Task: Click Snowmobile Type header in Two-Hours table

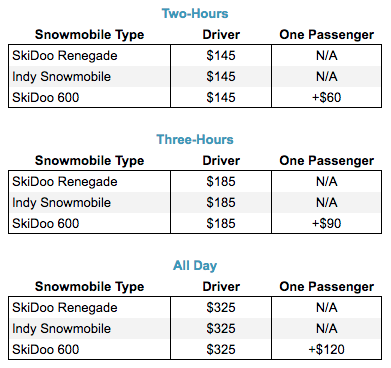Action: click(x=89, y=35)
